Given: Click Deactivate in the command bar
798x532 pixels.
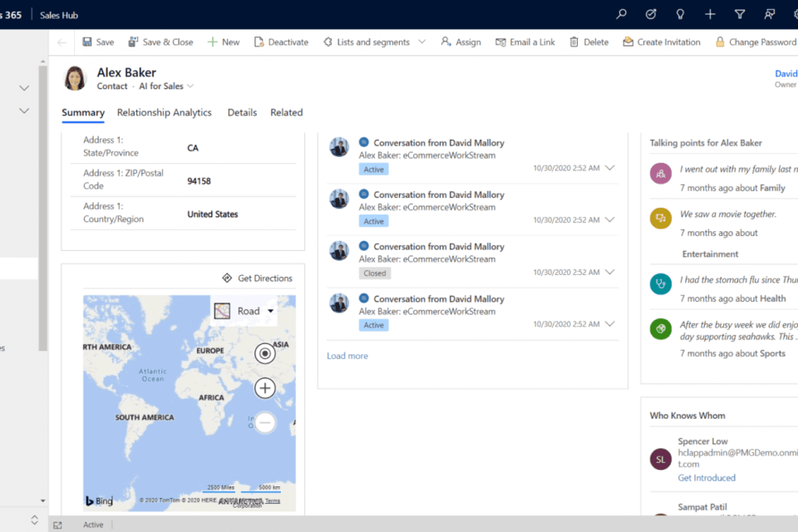Looking at the screenshot, I should [x=281, y=42].
